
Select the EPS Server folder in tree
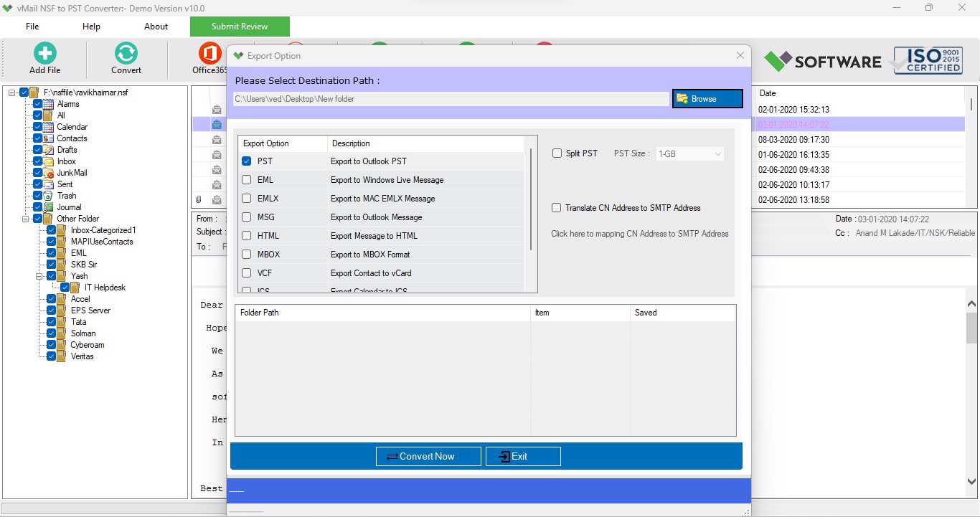tap(90, 310)
